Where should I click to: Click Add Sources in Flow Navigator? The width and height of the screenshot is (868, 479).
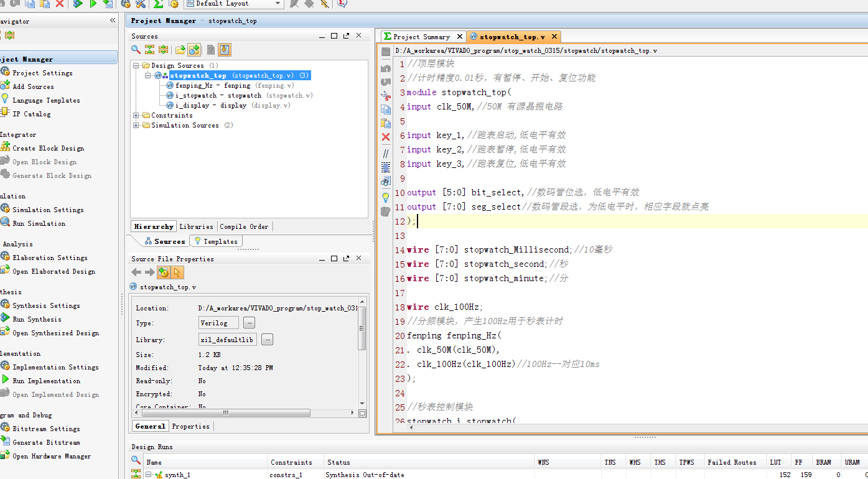(33, 86)
